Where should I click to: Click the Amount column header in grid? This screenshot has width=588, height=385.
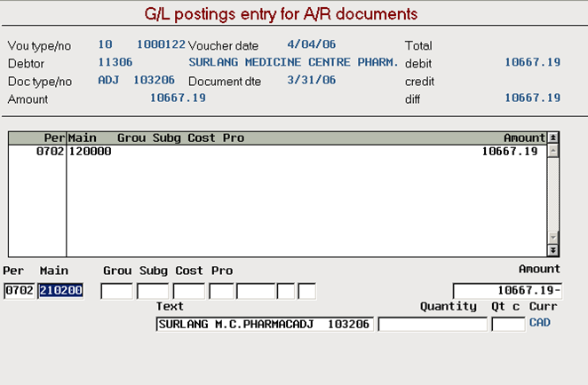coord(524,137)
